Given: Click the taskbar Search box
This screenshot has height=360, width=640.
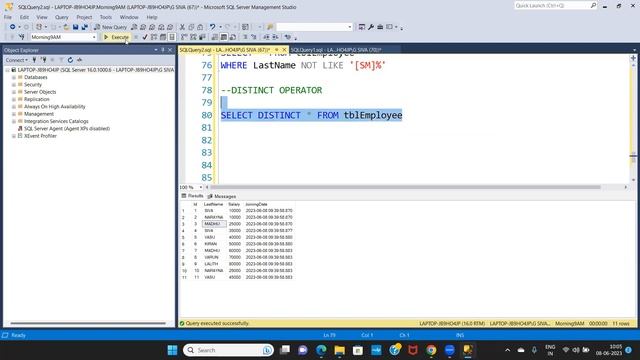Looking at the screenshot, I should tap(228, 350).
